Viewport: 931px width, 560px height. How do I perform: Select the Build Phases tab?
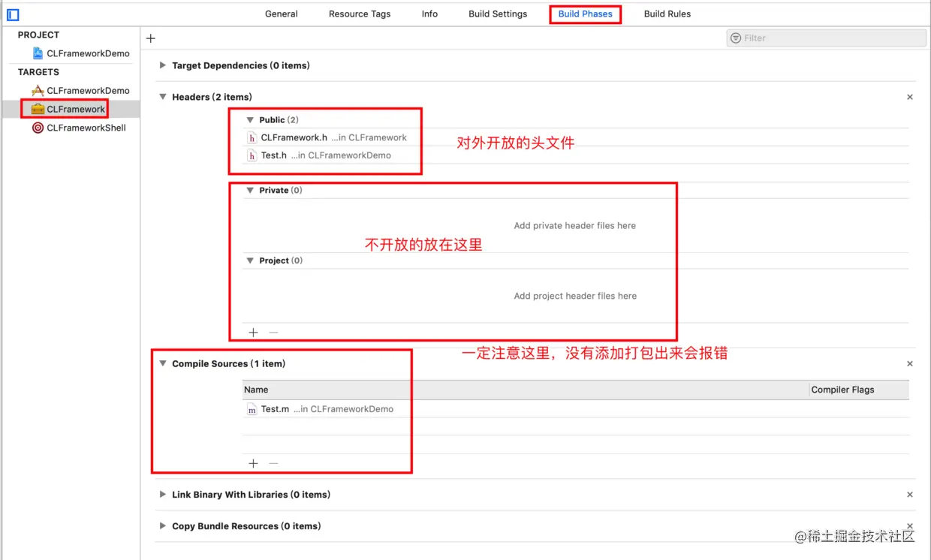(x=586, y=14)
